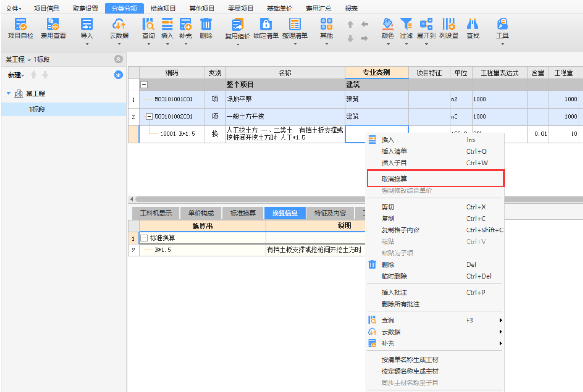Screen dimensions: 583x392
Task: Open 费用查看 in the toolbar
Action: pyautogui.click(x=53, y=24)
